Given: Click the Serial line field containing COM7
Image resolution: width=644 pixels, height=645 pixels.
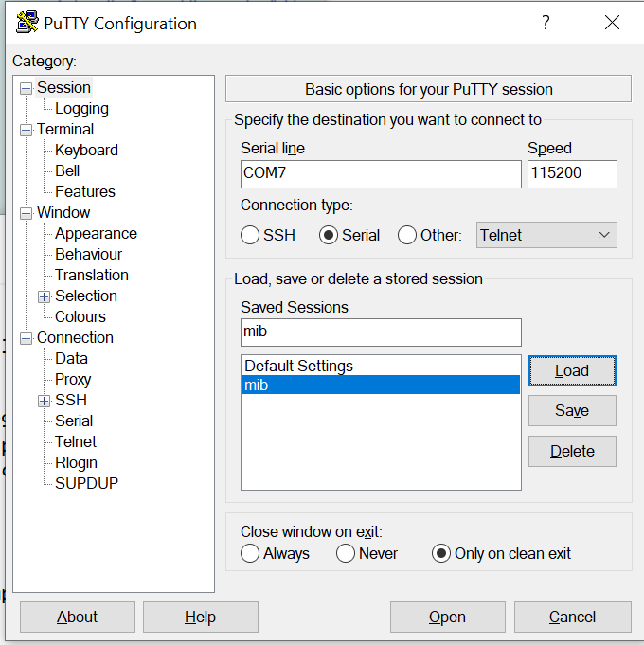Looking at the screenshot, I should coord(381,174).
